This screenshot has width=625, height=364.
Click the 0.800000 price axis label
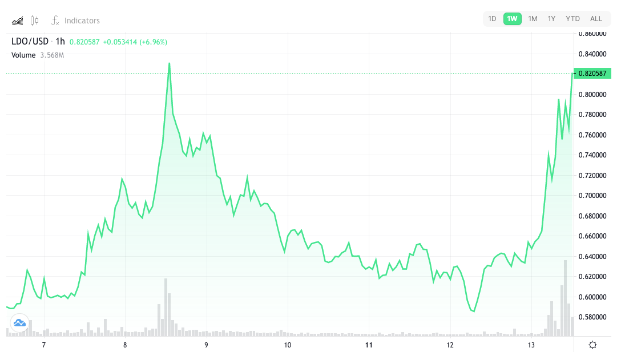click(x=592, y=95)
